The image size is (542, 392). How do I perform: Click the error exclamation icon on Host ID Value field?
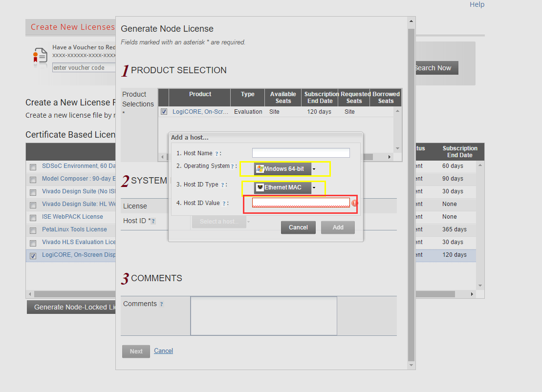point(354,203)
